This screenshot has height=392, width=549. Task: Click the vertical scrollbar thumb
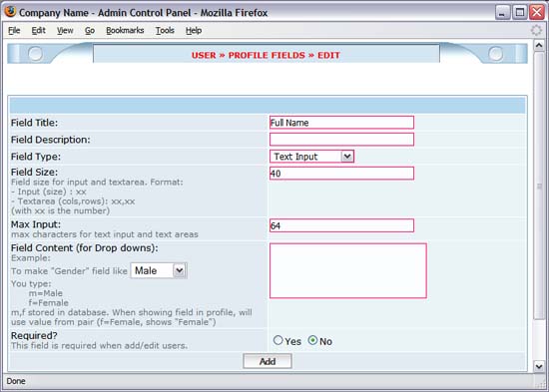coord(539,186)
